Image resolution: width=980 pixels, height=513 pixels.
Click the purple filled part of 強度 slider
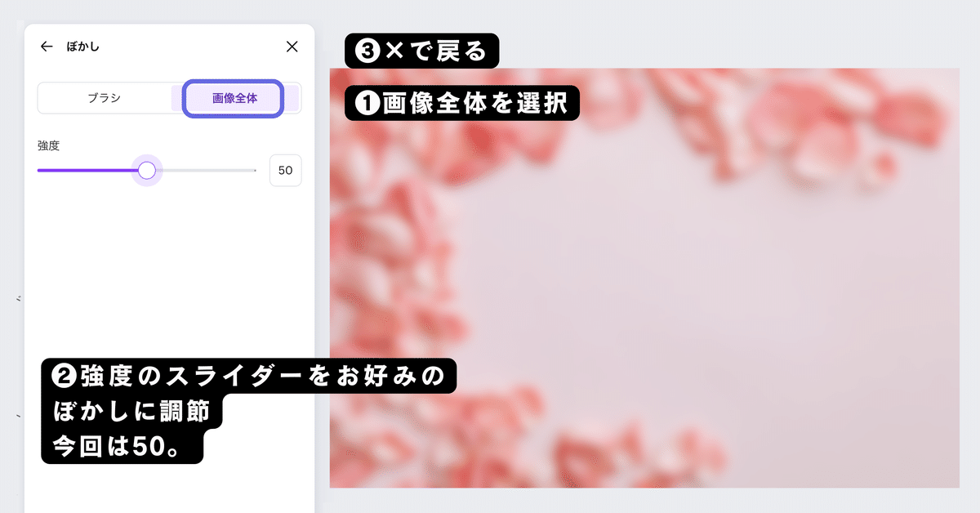(87, 170)
